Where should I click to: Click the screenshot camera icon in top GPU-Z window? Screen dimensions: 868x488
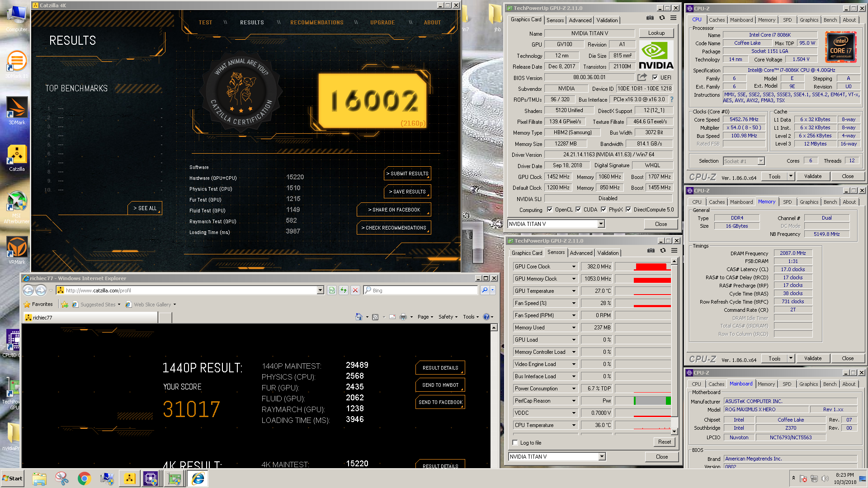pos(650,18)
